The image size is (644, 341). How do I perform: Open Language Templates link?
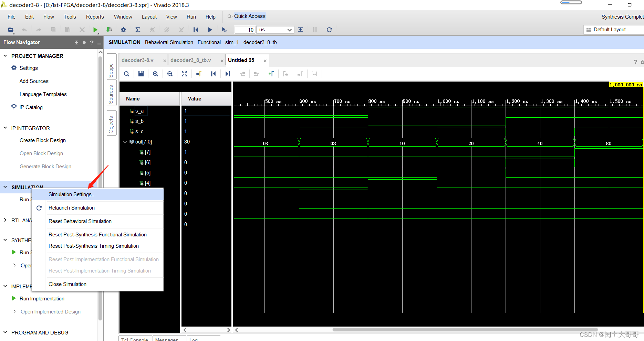click(43, 94)
